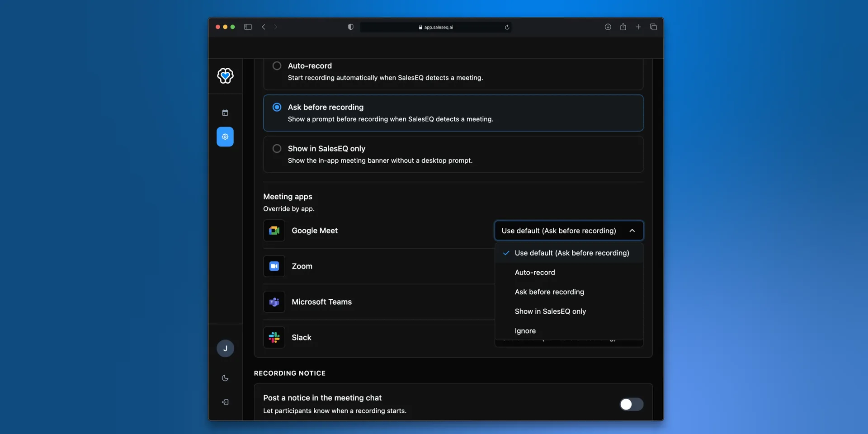Click the RECORDING NOTICE section heading
Image resolution: width=868 pixels, height=434 pixels.
(290, 373)
